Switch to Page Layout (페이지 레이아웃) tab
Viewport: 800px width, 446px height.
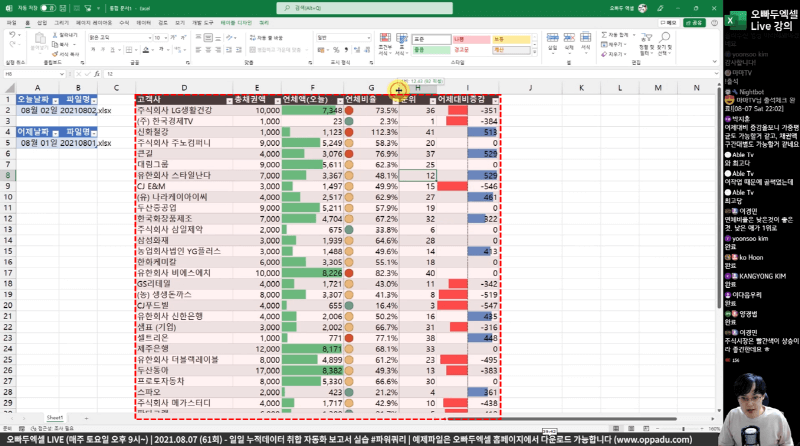(94, 23)
